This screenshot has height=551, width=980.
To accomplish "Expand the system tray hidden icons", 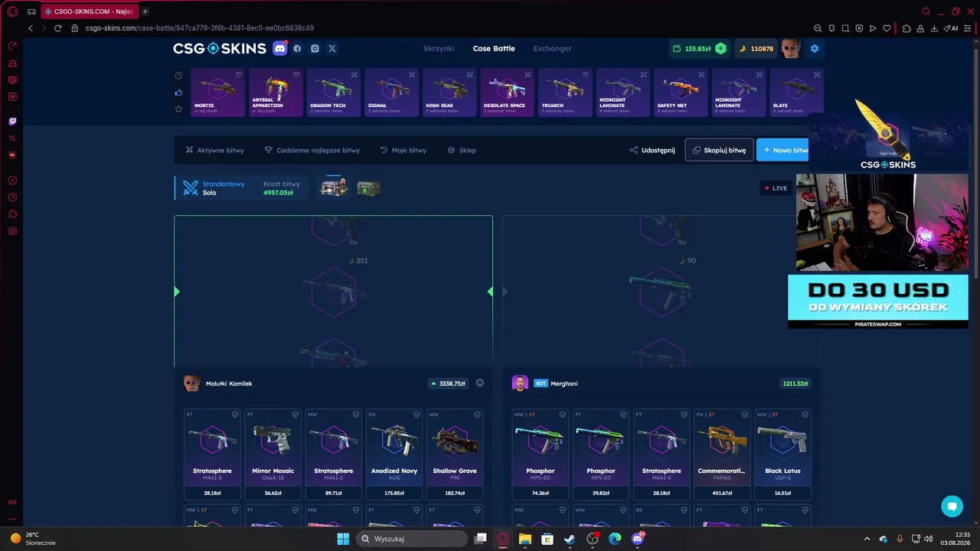I will point(867,539).
